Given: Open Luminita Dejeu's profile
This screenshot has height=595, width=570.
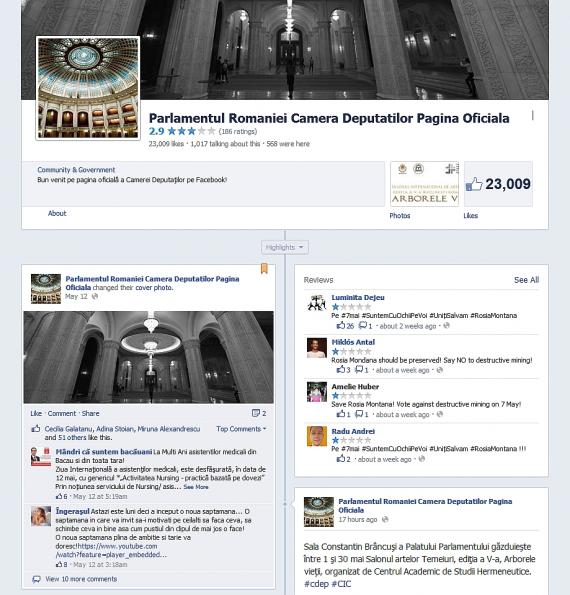Looking at the screenshot, I should click(358, 298).
